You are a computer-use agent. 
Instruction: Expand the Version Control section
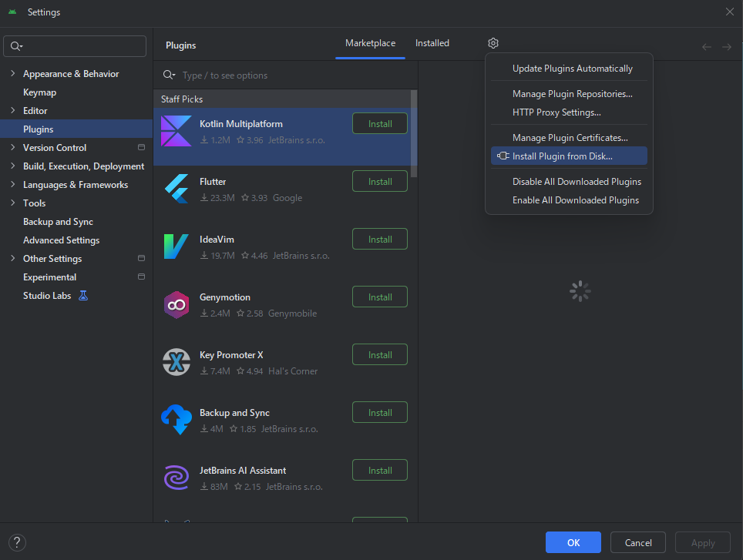coord(13,148)
